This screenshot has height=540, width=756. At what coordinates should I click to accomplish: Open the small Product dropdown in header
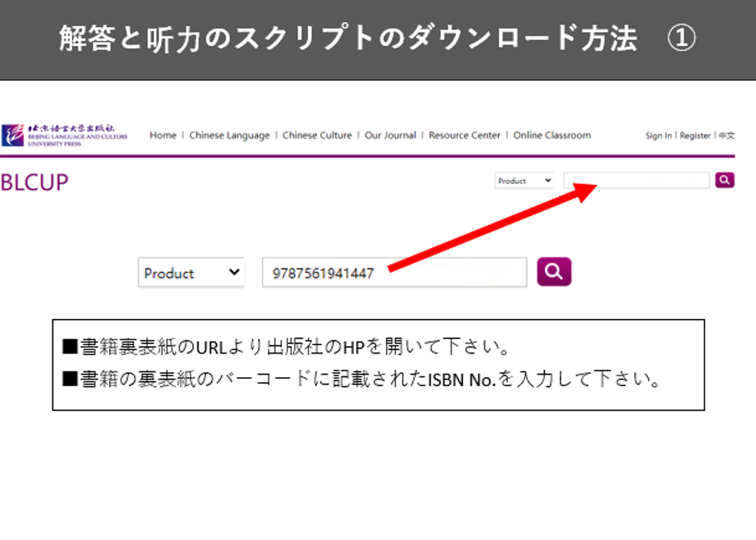tap(524, 181)
